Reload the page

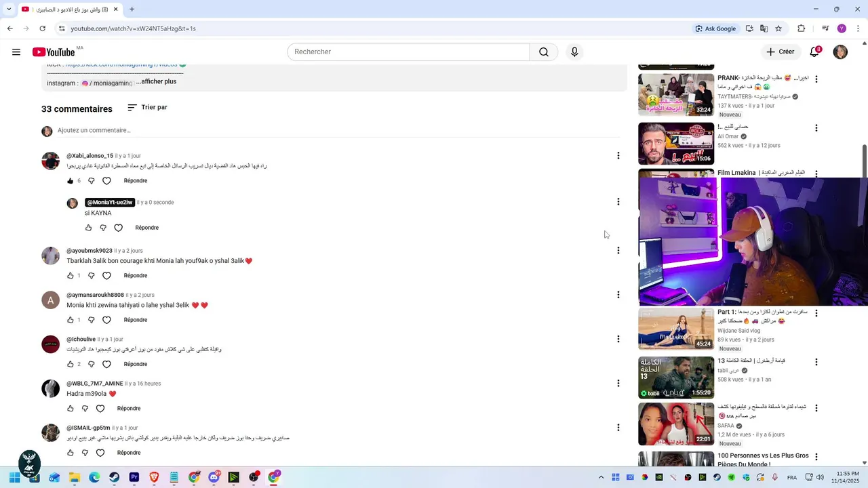click(x=42, y=28)
